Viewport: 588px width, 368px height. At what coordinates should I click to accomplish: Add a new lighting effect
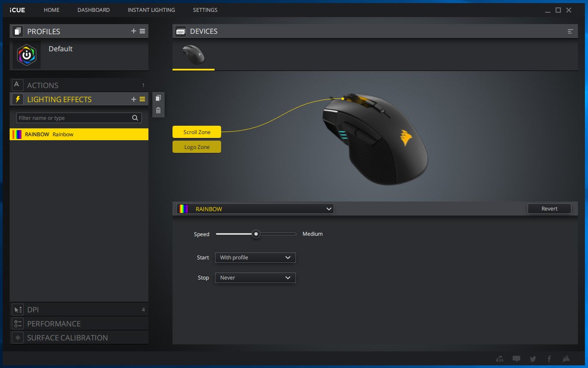[x=134, y=99]
